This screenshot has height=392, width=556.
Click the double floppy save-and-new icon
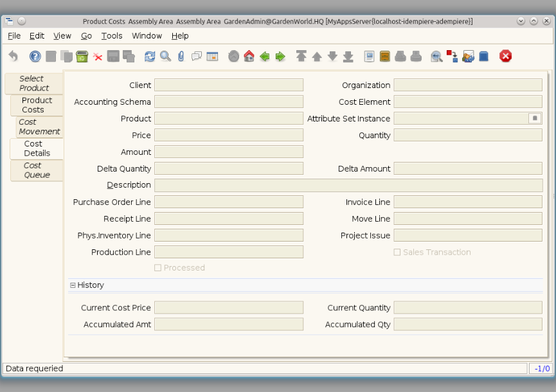[129, 56]
